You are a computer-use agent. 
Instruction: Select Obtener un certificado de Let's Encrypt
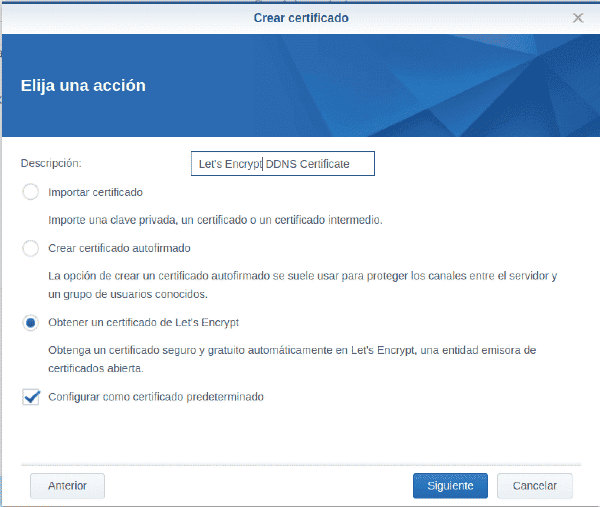31,323
